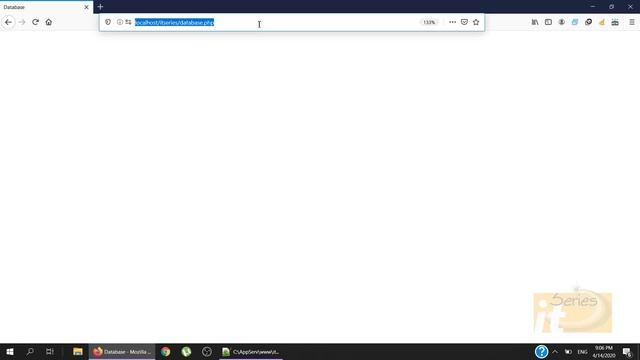This screenshot has height=360, width=640.
Task: Open site permissions icon in address bar
Action: (x=128, y=22)
